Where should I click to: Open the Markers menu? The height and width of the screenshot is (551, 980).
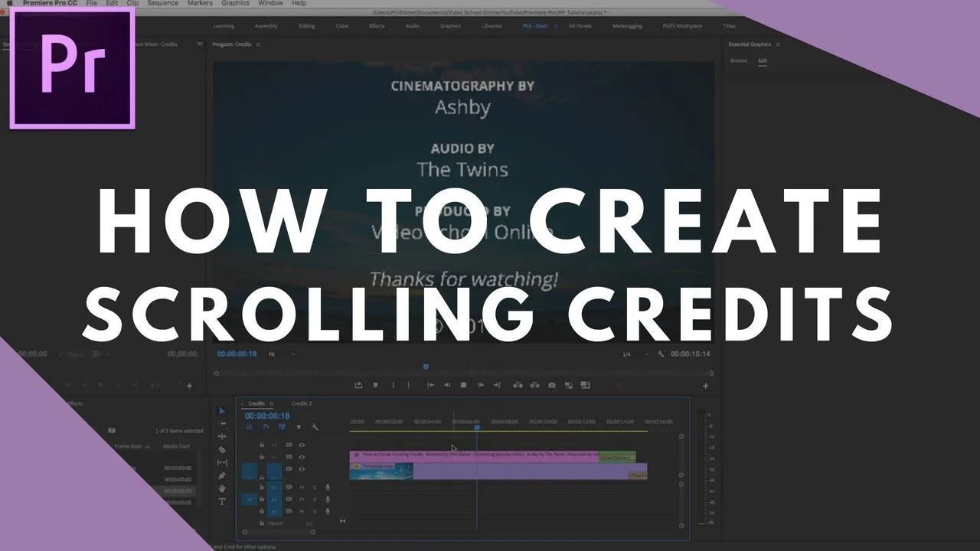pyautogui.click(x=200, y=3)
